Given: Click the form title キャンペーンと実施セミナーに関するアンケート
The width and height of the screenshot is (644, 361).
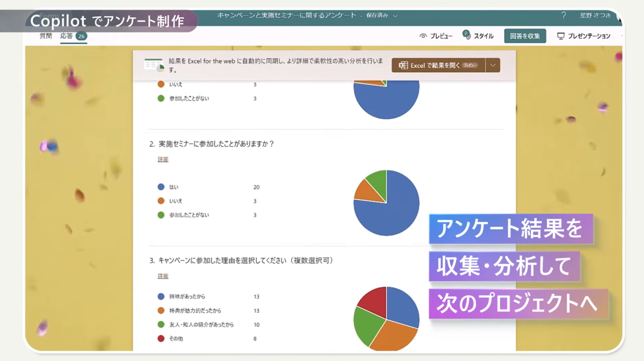Looking at the screenshot, I should 287,16.
